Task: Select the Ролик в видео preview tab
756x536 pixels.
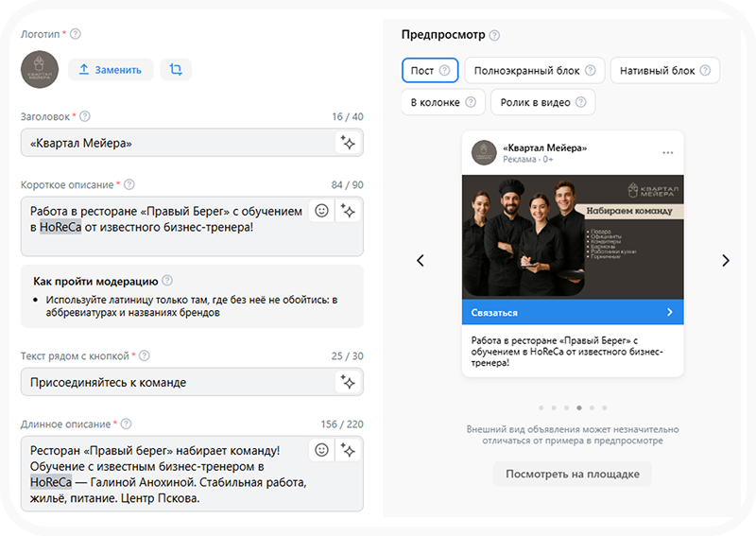Action: coord(542,102)
